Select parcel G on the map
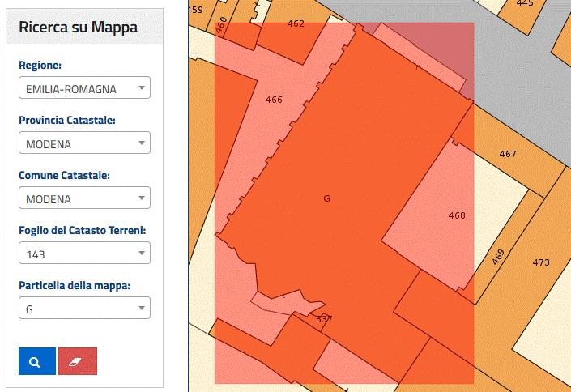571x392 pixels. pos(326,198)
